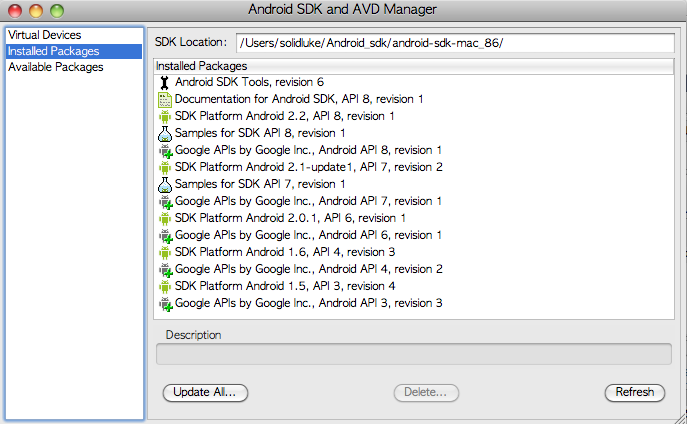687x424 pixels.
Task: Select 'Android SDK Tools, revision 6' row text
Action: coord(249,82)
